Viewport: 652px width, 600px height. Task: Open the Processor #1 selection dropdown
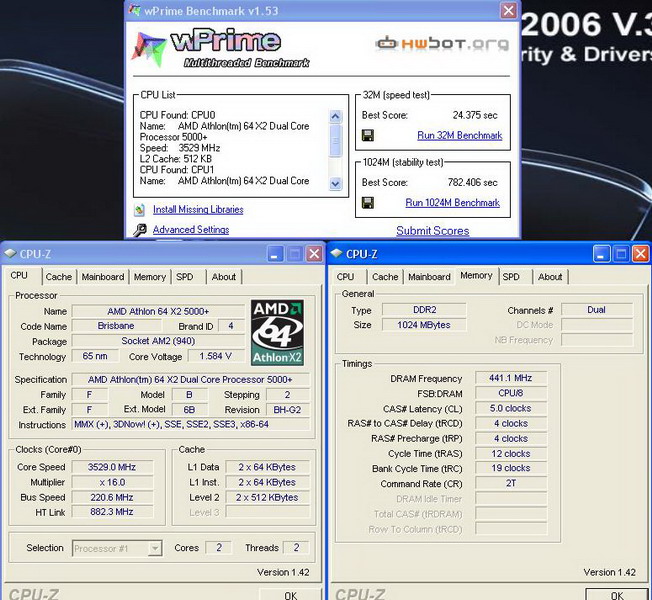(155, 548)
